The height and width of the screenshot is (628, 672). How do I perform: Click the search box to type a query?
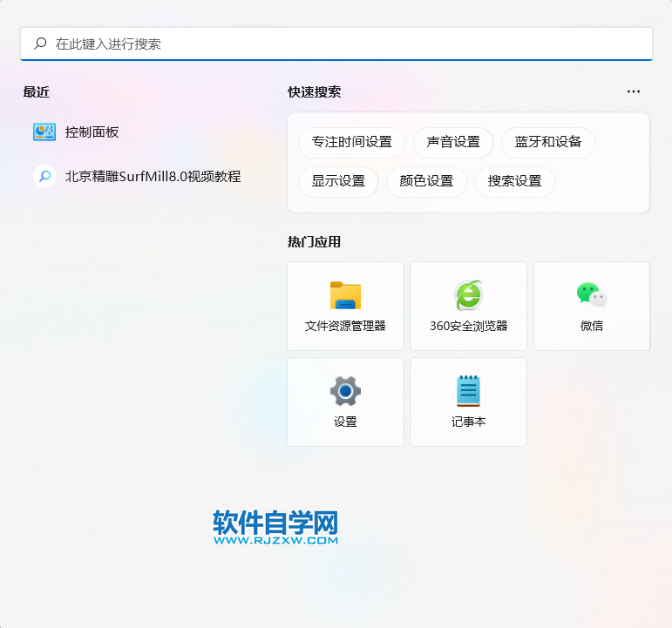[x=349, y=44]
